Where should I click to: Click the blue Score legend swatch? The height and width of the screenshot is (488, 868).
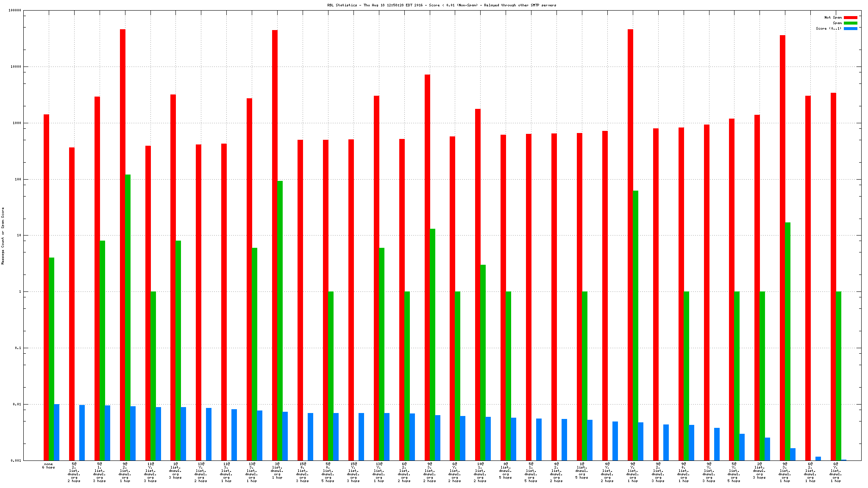pos(850,28)
